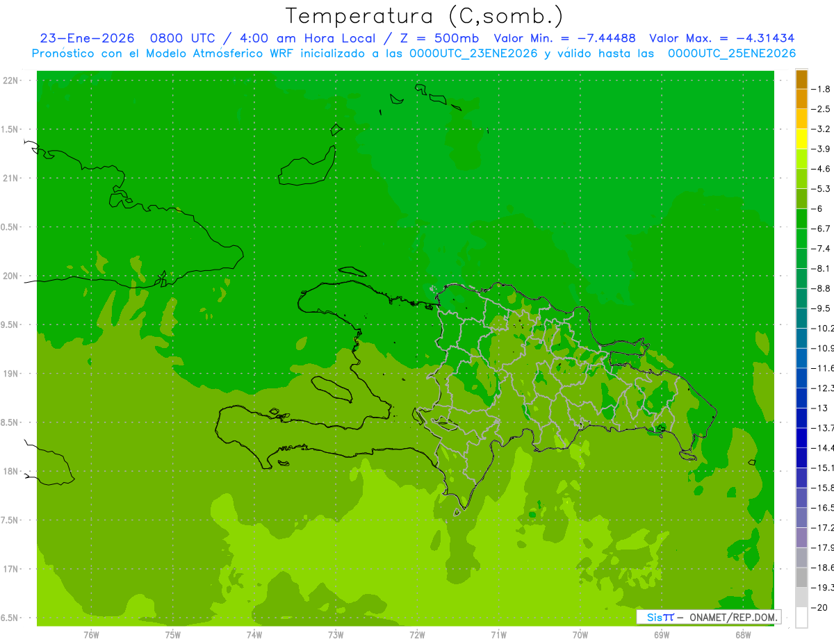
Task: Click the '23-Ene-2026' date text
Action: tap(87, 38)
